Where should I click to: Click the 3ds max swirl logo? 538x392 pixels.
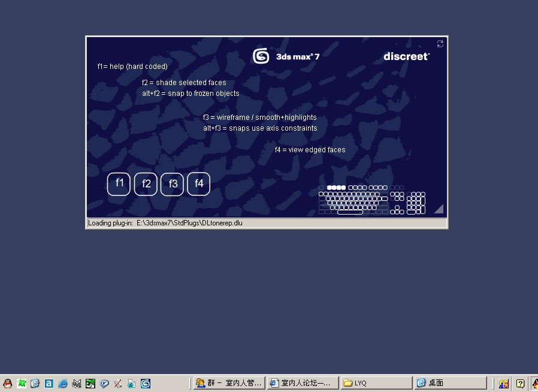pyautogui.click(x=261, y=56)
